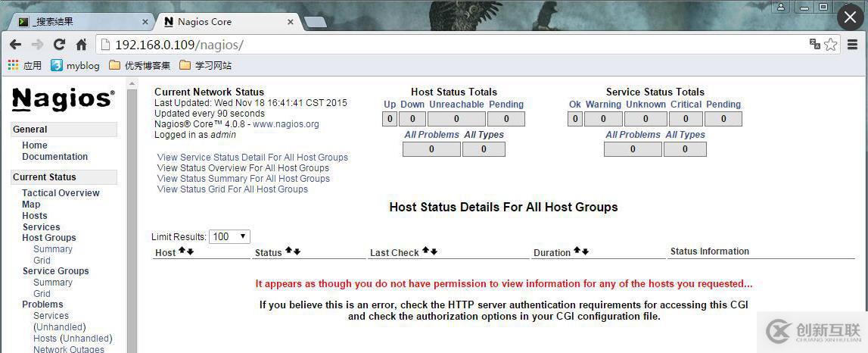Click the Down host status header
Screen dimensions: 868x353
[x=412, y=105]
